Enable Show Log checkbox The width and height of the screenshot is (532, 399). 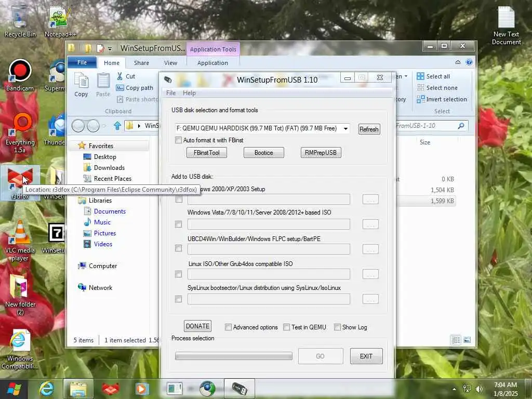[337, 327]
